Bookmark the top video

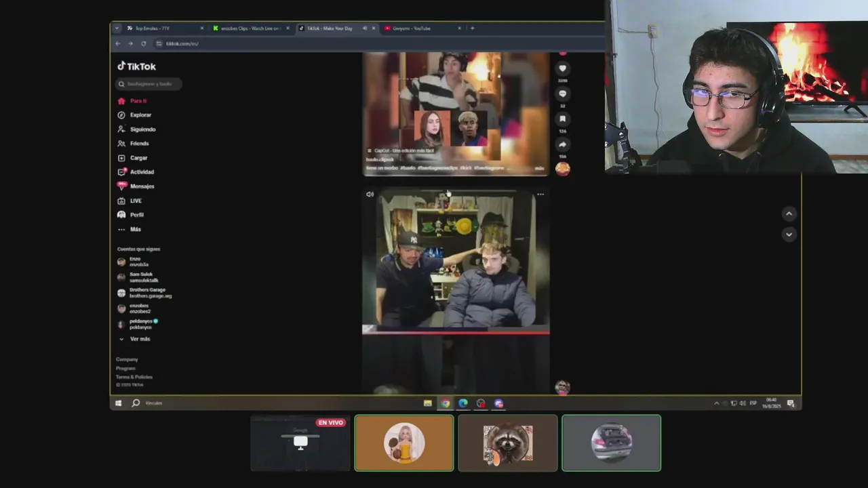tap(562, 119)
